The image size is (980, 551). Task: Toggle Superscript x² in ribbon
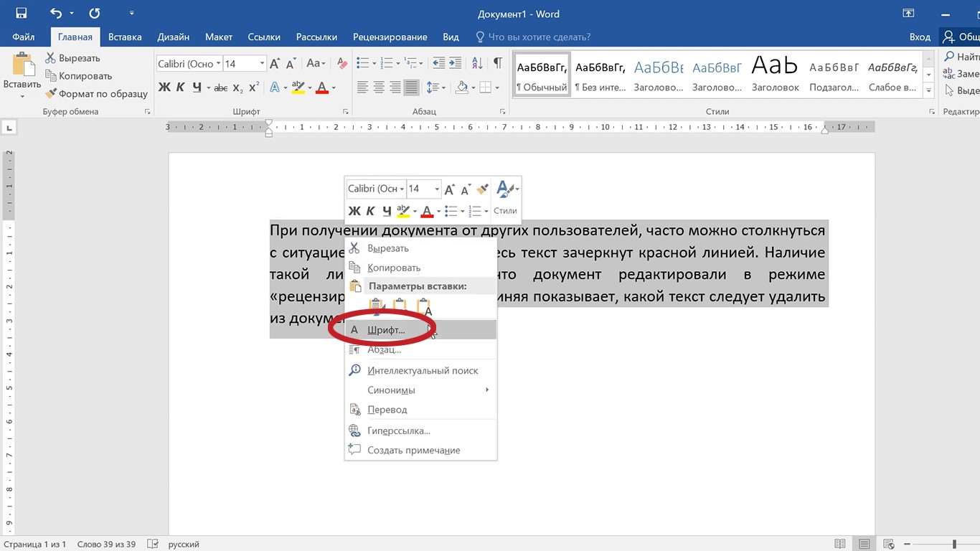[254, 88]
